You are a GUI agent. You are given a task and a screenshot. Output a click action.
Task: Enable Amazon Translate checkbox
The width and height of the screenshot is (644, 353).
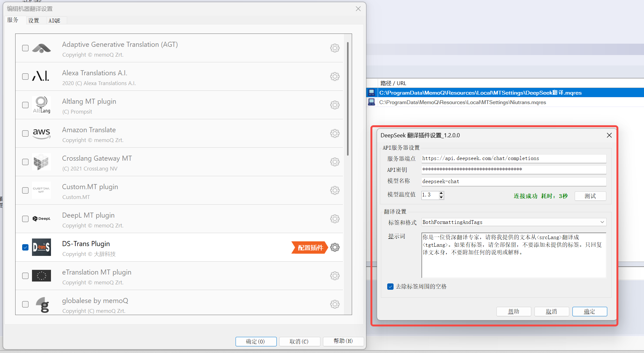point(25,133)
